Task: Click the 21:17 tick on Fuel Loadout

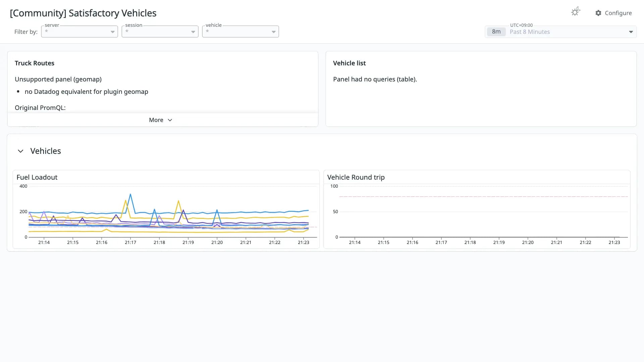Action: coord(130,242)
